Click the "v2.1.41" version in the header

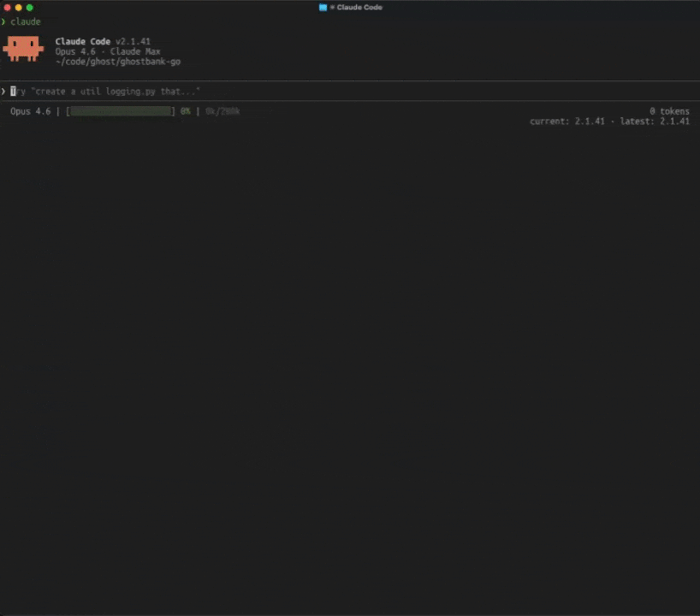click(133, 42)
